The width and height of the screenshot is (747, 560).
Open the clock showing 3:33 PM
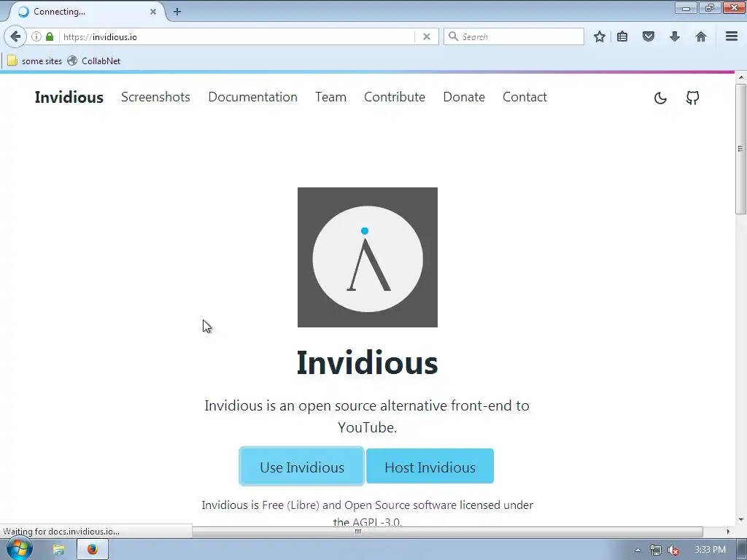[710, 550]
